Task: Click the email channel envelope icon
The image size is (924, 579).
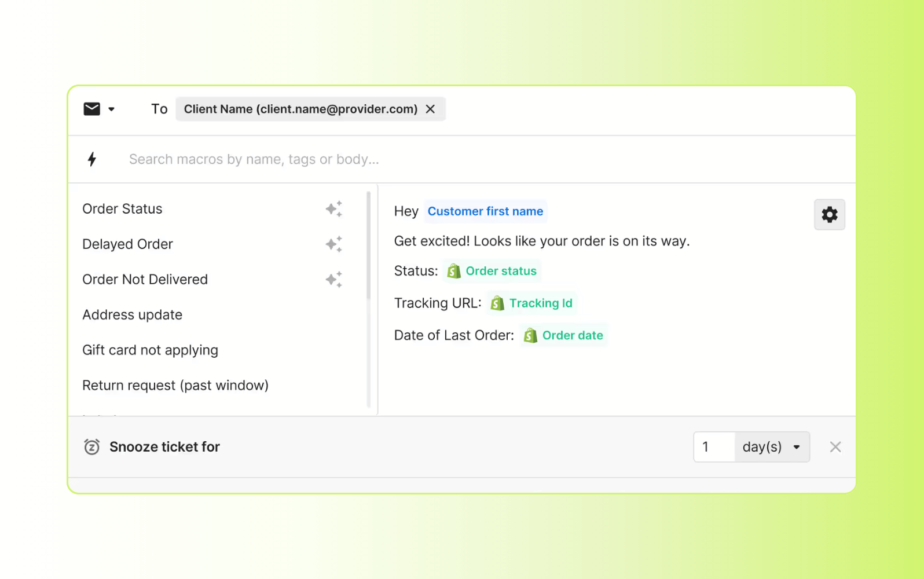Action: pos(92,109)
